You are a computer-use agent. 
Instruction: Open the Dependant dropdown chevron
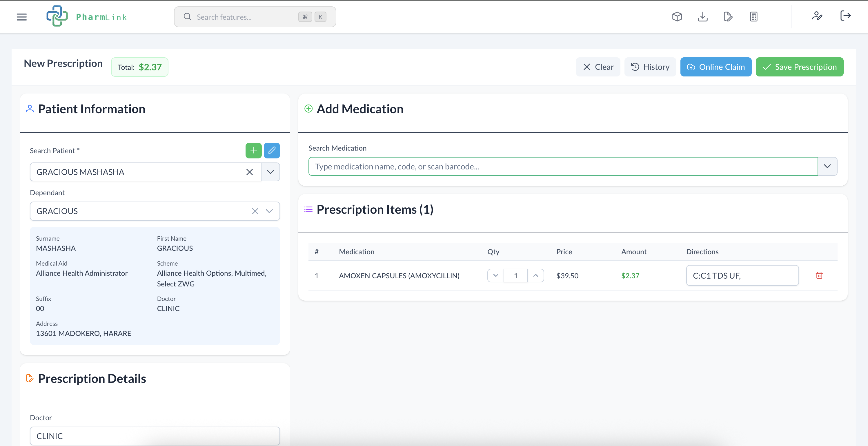coord(269,211)
